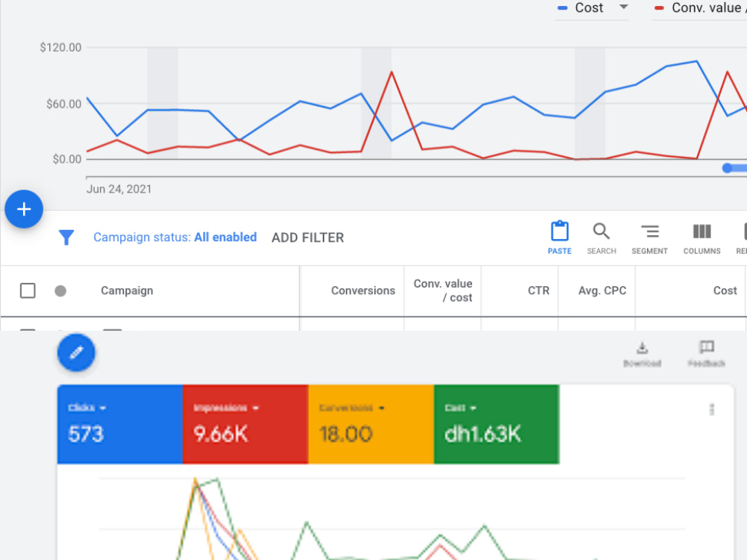Sort by the Avg. CPC column header

(x=602, y=290)
